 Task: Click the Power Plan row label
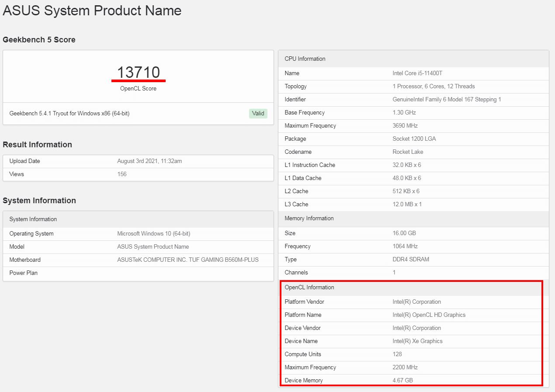click(23, 273)
